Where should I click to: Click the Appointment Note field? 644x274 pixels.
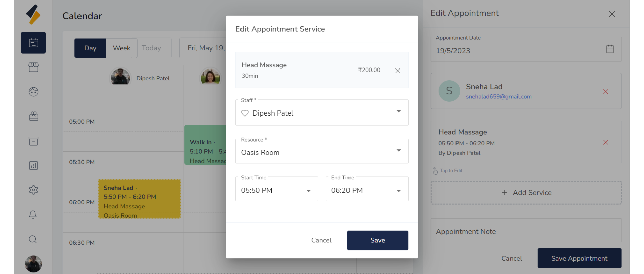(x=526, y=231)
